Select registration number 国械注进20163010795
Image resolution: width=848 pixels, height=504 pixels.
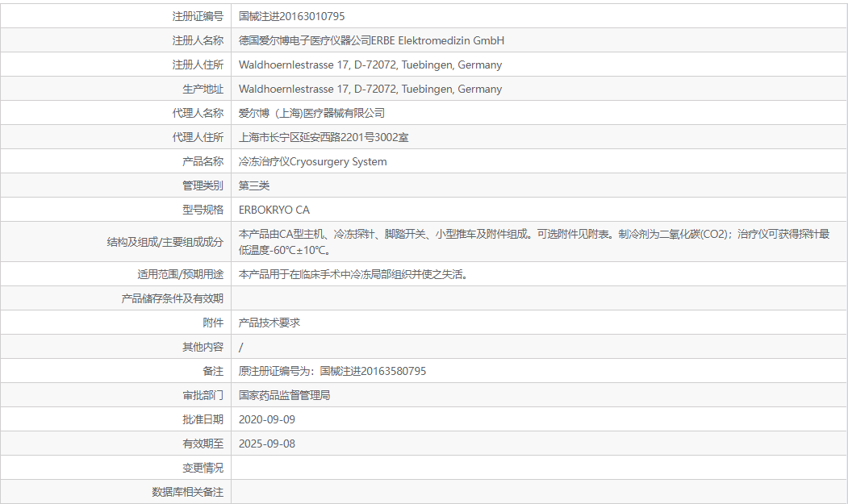[x=291, y=16]
